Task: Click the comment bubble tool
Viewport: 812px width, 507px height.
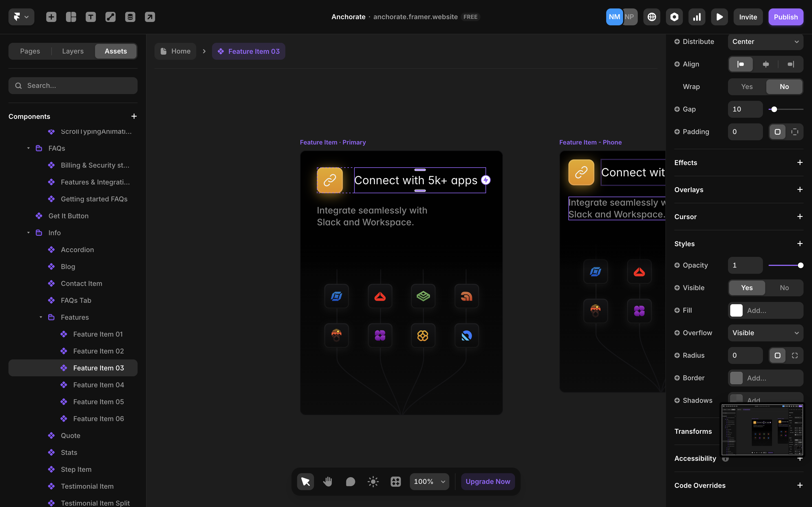Action: (350, 482)
